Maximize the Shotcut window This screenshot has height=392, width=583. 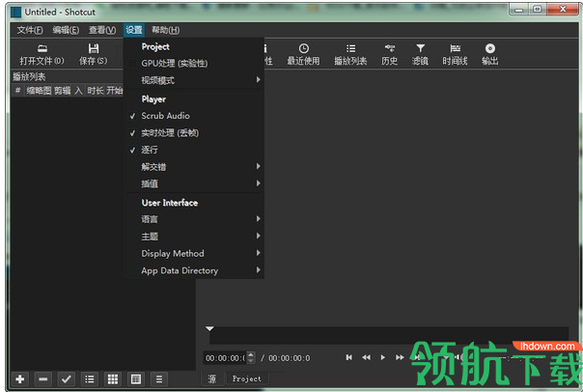(x=538, y=10)
